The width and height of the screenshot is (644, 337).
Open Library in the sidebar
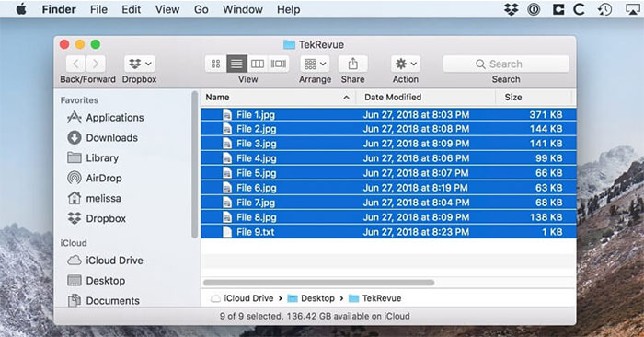pos(93,157)
